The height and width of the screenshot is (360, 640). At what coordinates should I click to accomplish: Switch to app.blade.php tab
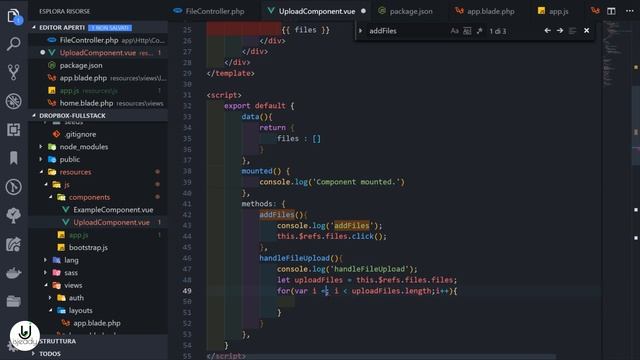pyautogui.click(x=485, y=11)
